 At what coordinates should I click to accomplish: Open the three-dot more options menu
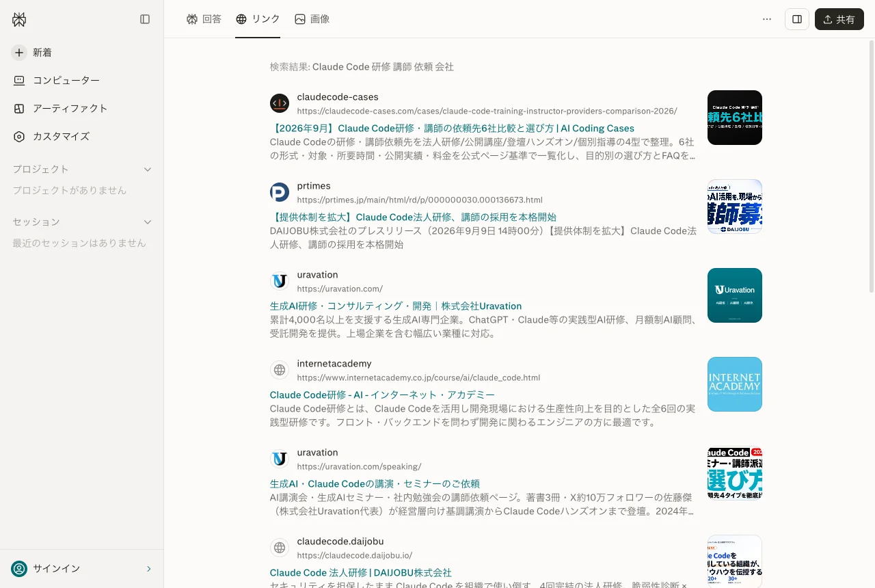767,19
